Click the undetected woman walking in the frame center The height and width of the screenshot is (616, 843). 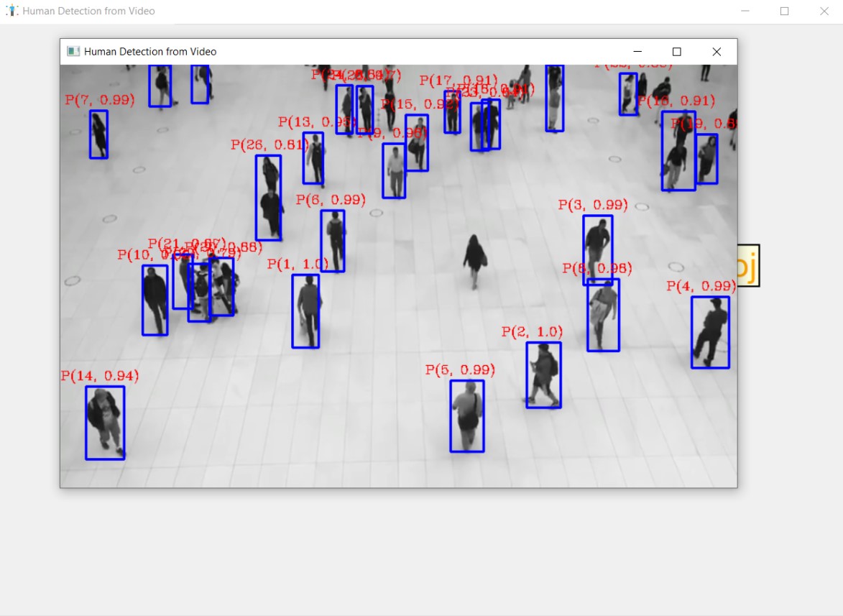tap(475, 262)
